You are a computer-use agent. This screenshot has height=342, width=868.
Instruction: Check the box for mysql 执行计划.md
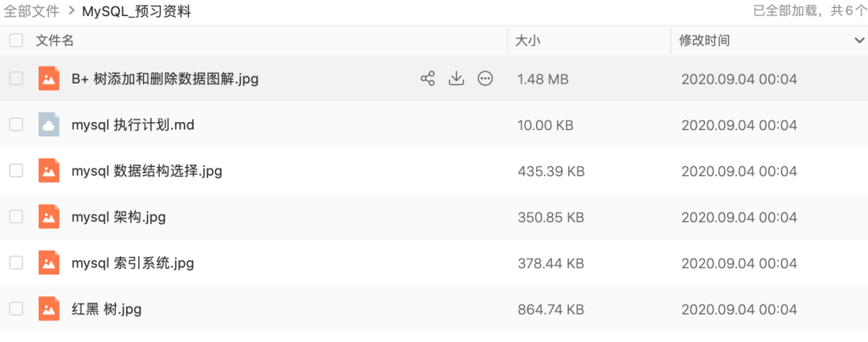(16, 124)
